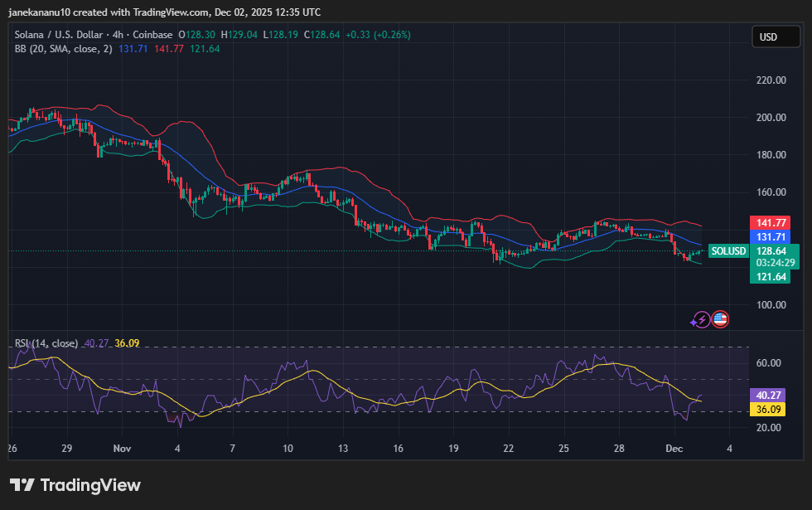Click the 220.00 level on price scale
The height and width of the screenshot is (510, 812).
[x=771, y=80]
